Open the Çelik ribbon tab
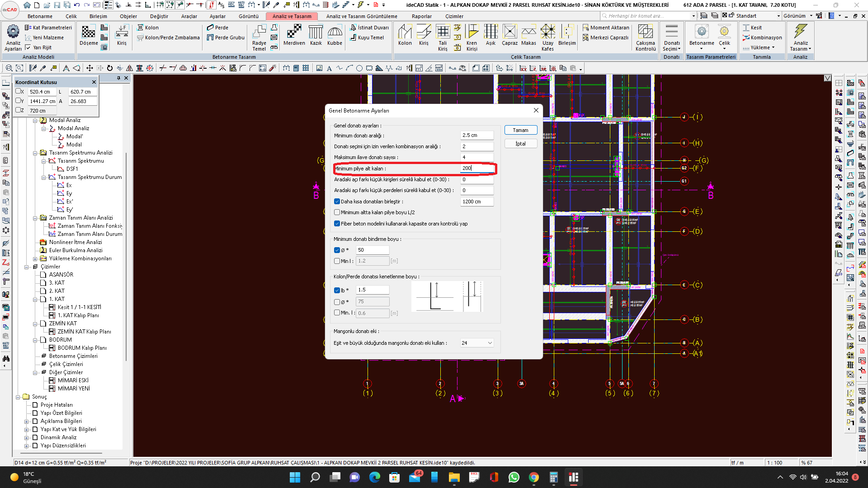This screenshot has width=868, height=488. click(x=71, y=16)
